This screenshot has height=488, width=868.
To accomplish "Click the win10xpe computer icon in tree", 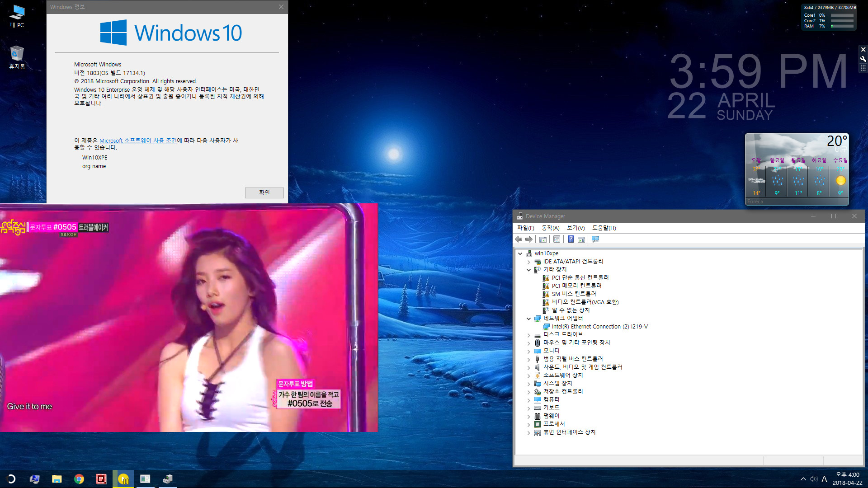I will 528,253.
